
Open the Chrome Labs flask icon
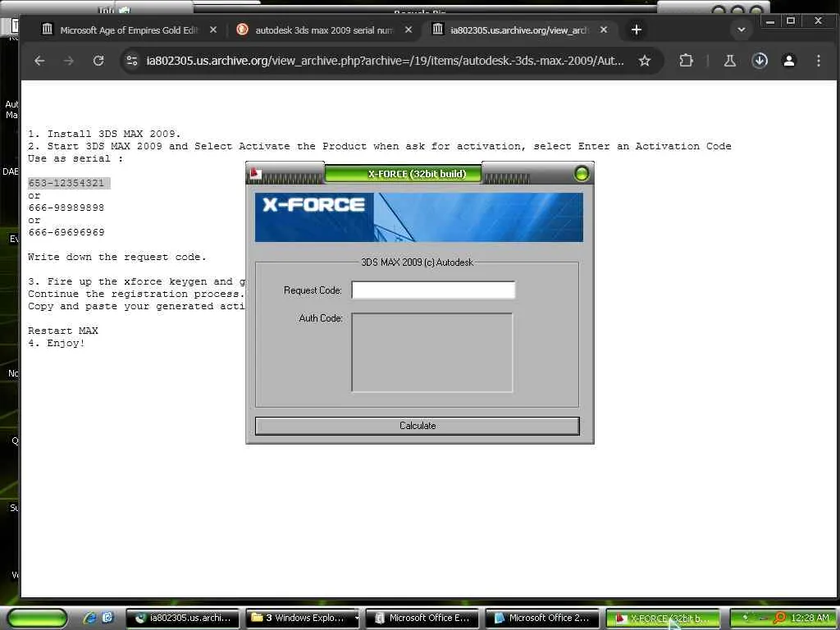(x=729, y=61)
